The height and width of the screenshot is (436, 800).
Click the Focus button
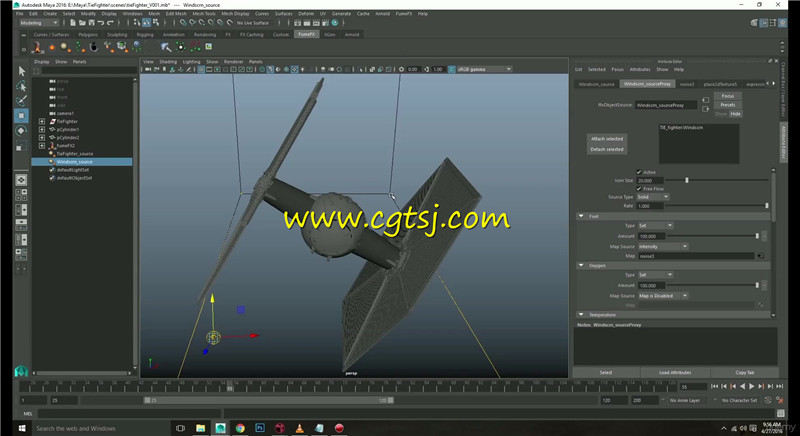(728, 96)
